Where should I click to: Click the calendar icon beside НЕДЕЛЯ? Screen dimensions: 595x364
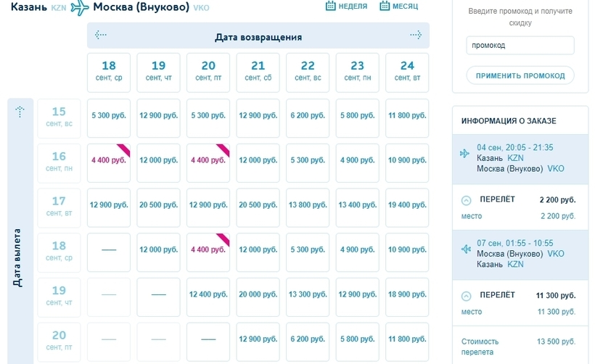331,7
